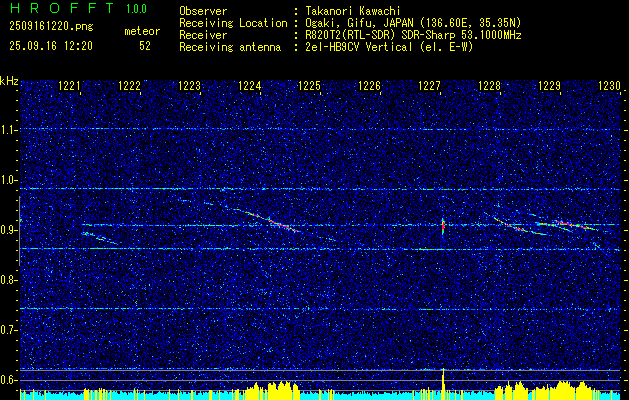Select the version number 1.0.0
The width and height of the screenshot is (629, 400).
pos(136,8)
